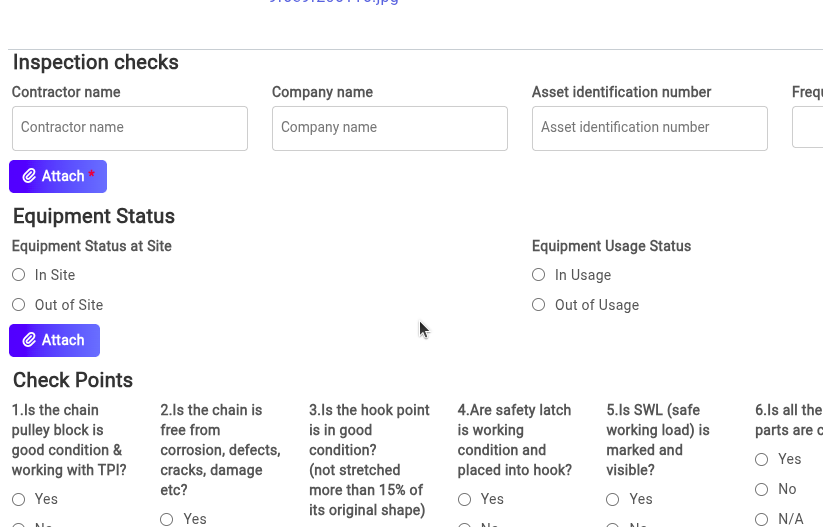Click the paperclip icon in the required Attach button
This screenshot has height=527, width=823.
pos(29,177)
